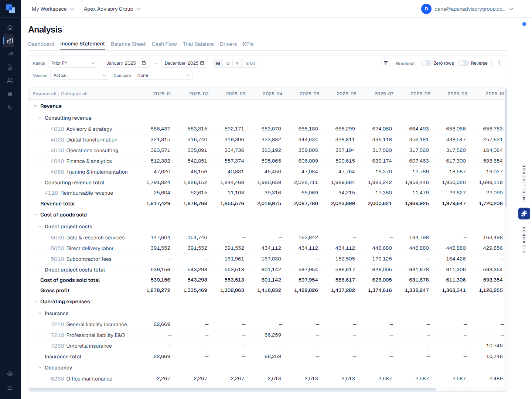
Task: Open the settings gear in sidebar
Action: point(10,374)
